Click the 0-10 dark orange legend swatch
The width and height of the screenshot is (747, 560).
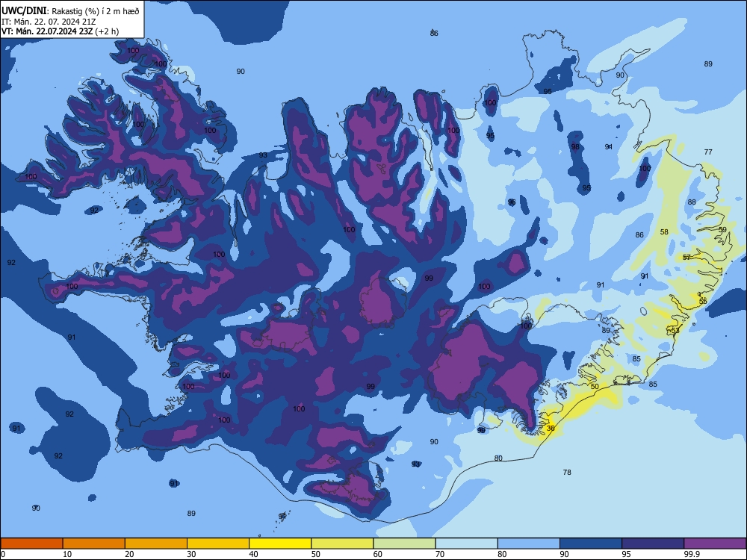coord(31,544)
